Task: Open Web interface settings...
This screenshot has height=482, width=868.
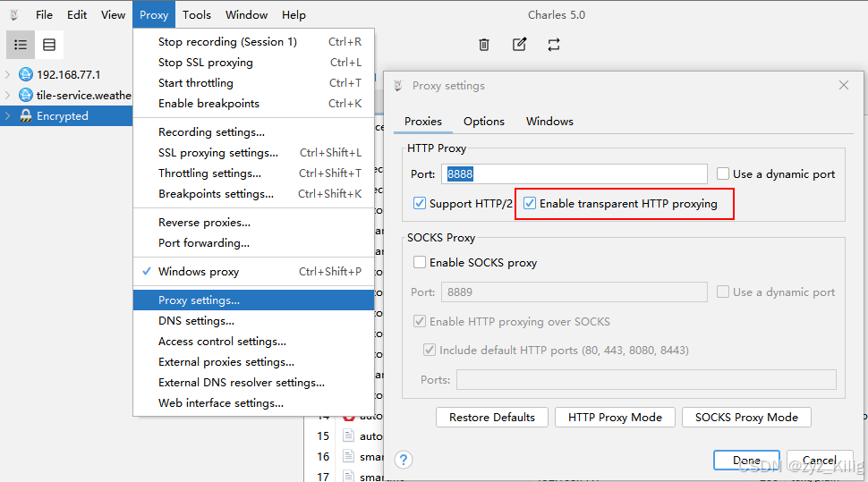Action: 253,403
